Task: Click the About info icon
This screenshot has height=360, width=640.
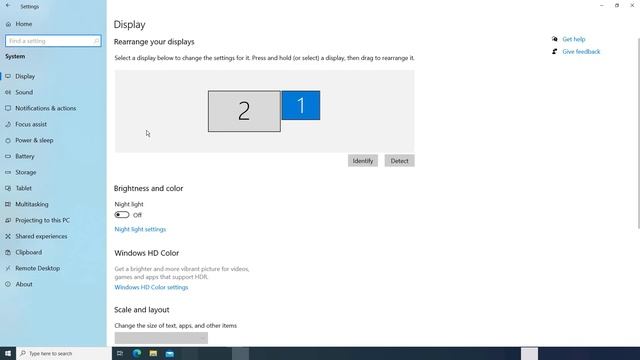Action: [8, 284]
